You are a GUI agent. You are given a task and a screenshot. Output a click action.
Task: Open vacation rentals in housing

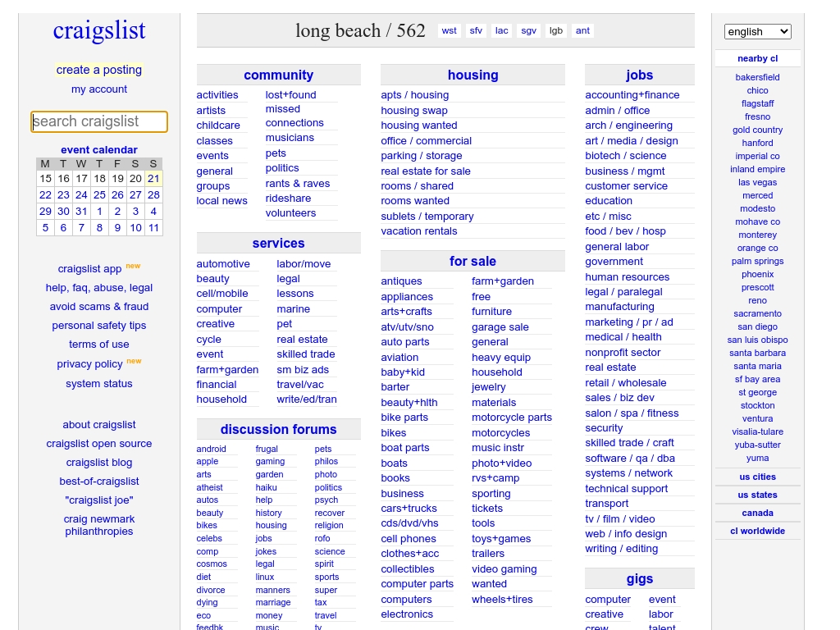point(419,231)
